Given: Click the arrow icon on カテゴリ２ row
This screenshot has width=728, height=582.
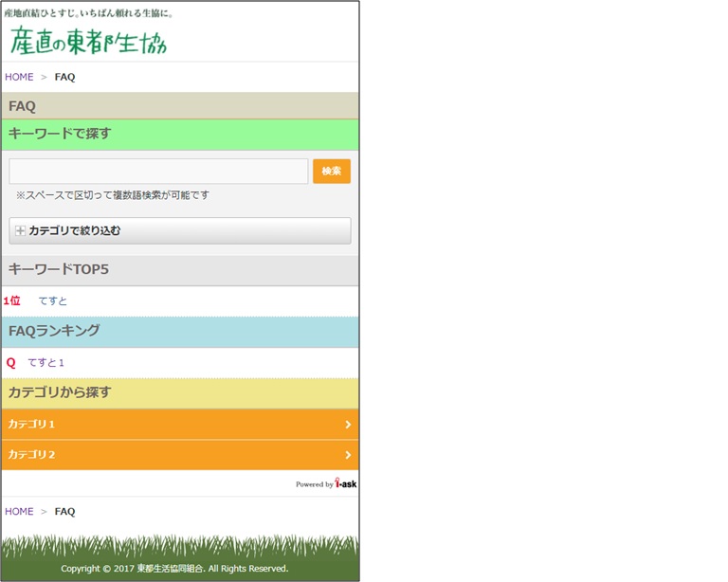Looking at the screenshot, I should tap(348, 455).
